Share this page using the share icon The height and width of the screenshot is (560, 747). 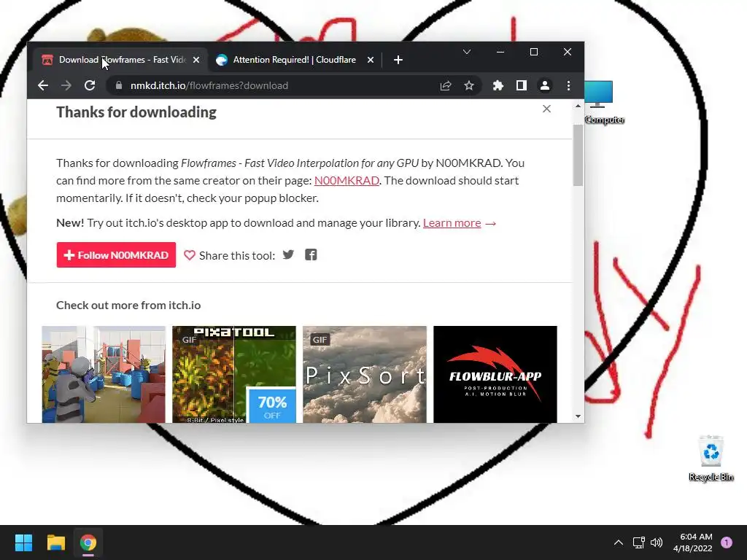[446, 85]
